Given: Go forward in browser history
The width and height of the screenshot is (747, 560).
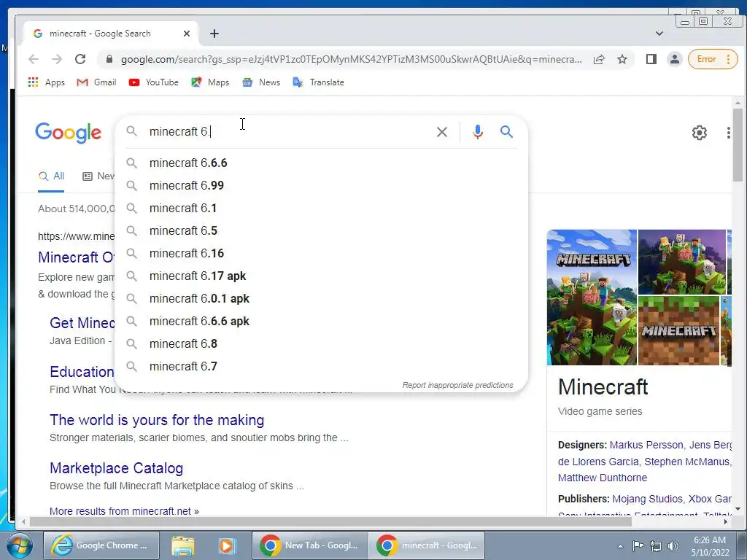Looking at the screenshot, I should tap(57, 59).
